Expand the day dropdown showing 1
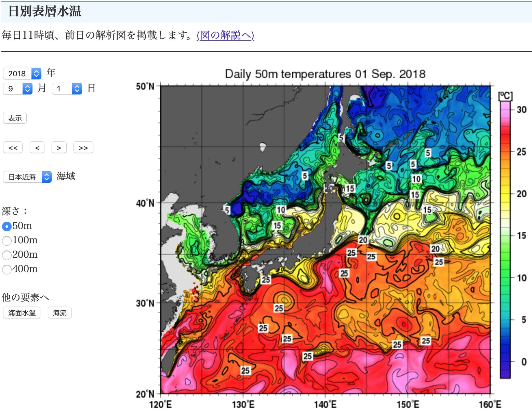This screenshot has height=412, width=532. click(x=67, y=89)
